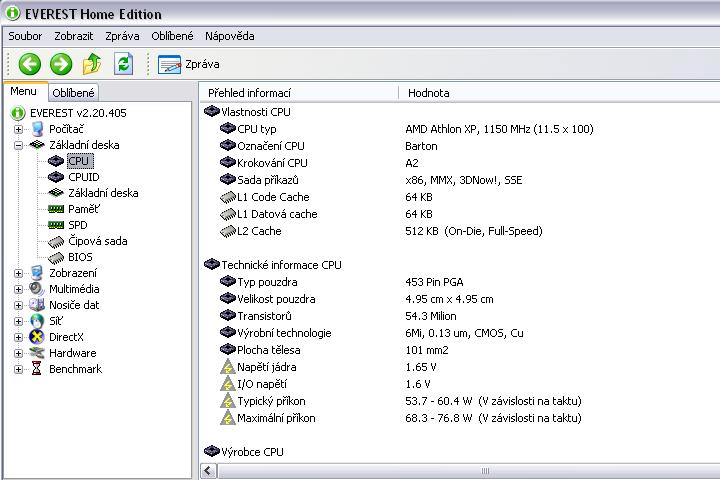Select Základní deska child motherboard item
The image size is (720, 480).
[x=103, y=193]
